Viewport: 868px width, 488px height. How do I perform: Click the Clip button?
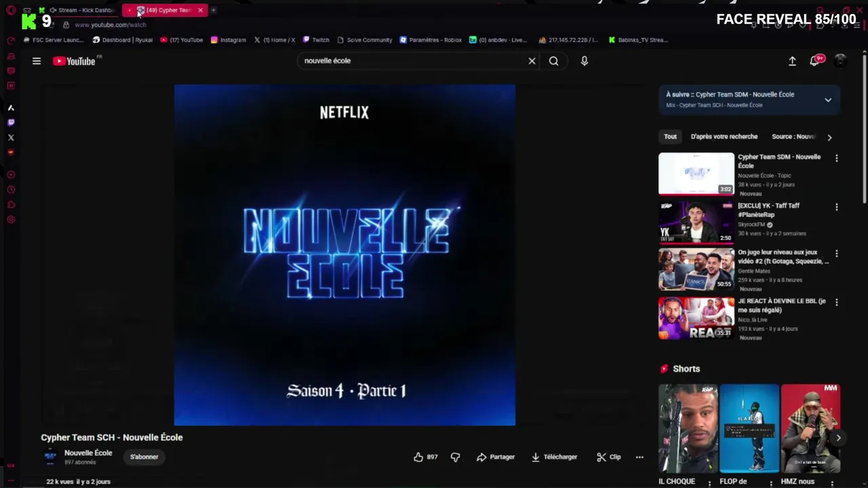[609, 457]
